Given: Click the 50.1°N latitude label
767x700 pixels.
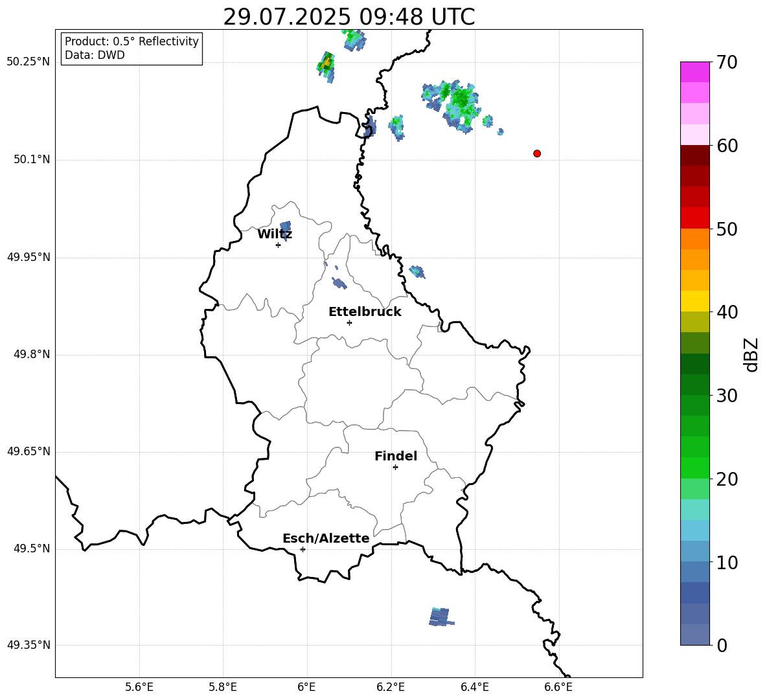Looking at the screenshot, I should (32, 160).
